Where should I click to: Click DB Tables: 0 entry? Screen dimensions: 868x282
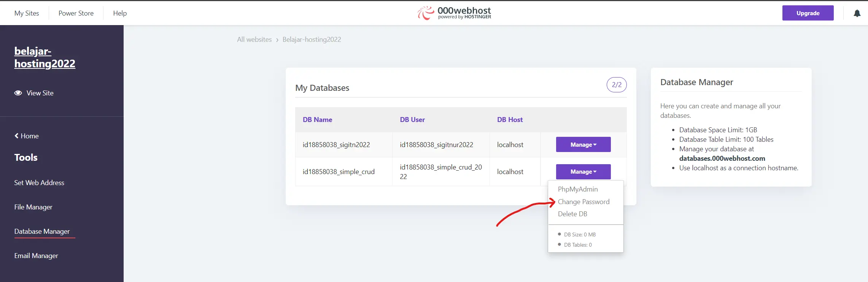[x=578, y=245]
